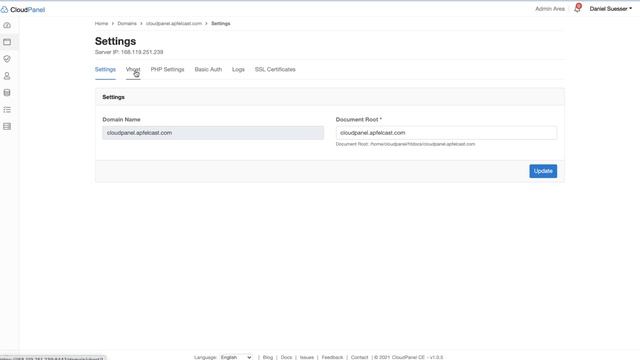Switch to the SSL Certificates tab
640x360 pixels.
(275, 69)
